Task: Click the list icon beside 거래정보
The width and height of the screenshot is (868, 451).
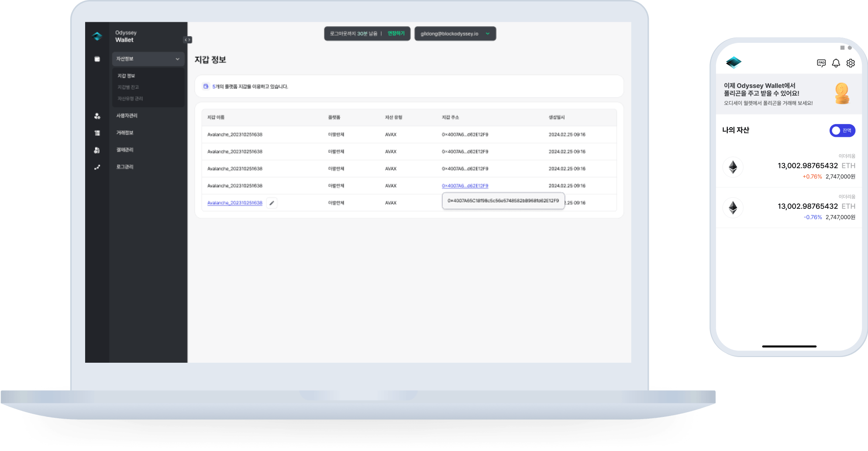Action: 97,133
